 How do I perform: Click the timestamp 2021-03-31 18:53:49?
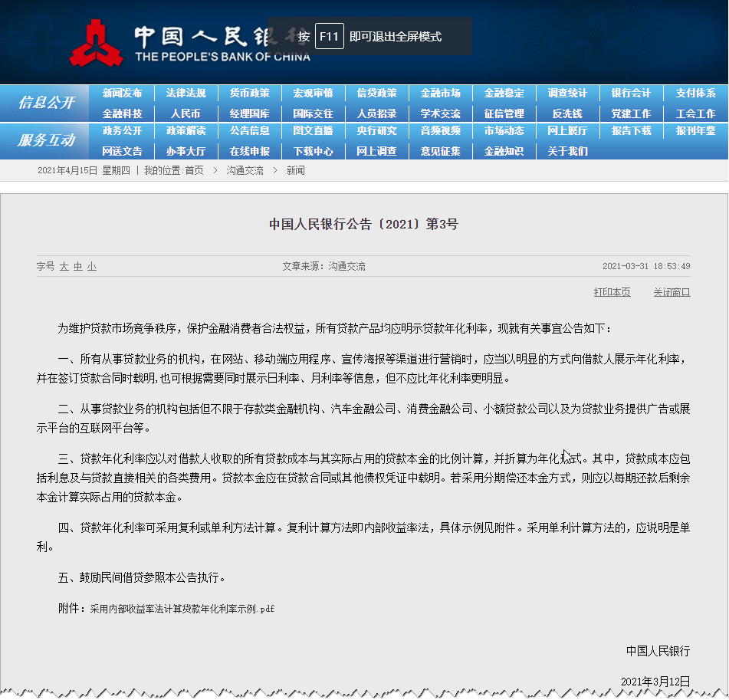tap(646, 267)
